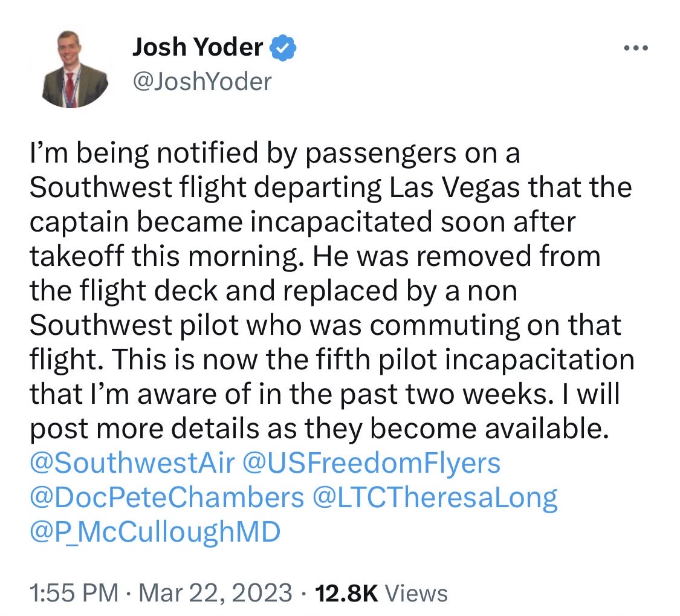Click the Josh Yoder display name
Viewport: 680px width, 616px height.
tap(197, 47)
